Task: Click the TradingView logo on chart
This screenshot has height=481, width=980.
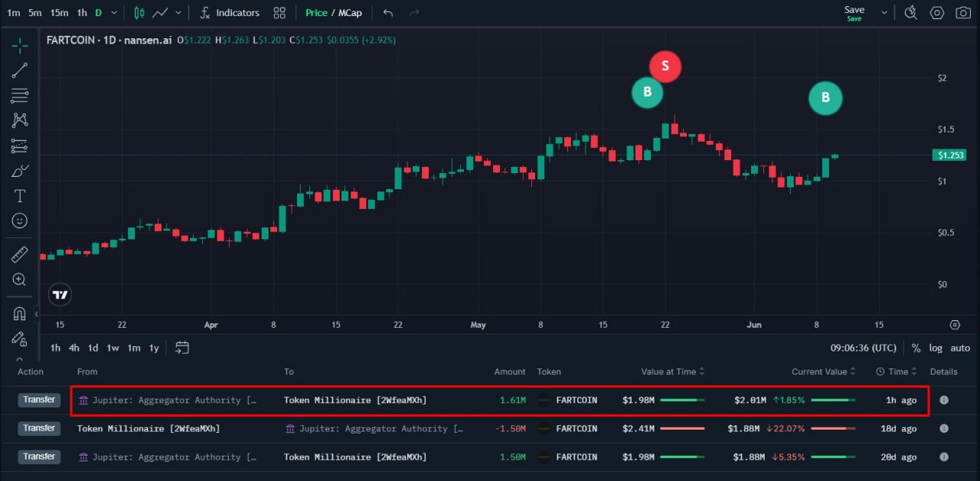Action: 60,294
